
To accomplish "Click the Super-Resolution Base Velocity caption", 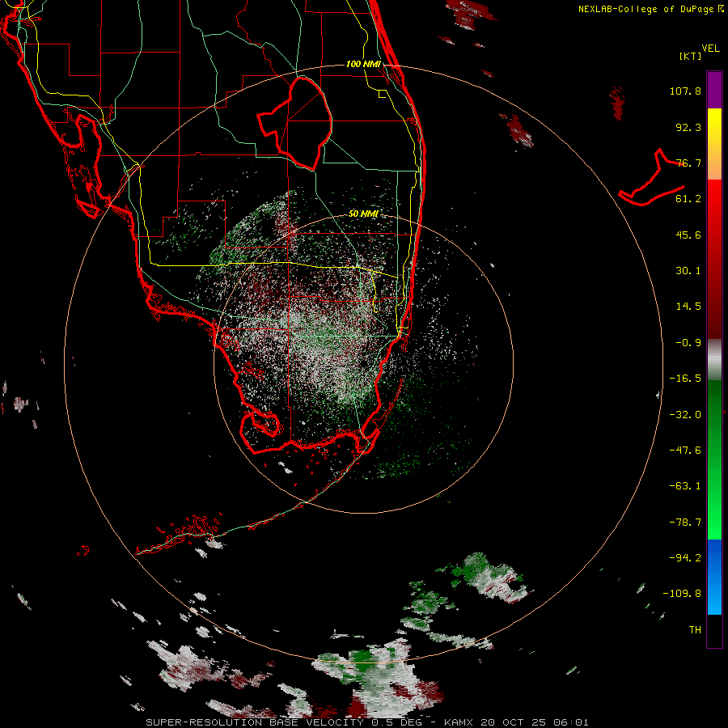I will (x=366, y=722).
